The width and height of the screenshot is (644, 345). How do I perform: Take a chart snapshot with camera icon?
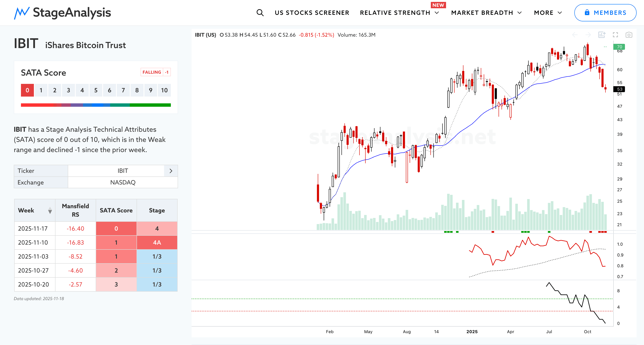pos(629,35)
